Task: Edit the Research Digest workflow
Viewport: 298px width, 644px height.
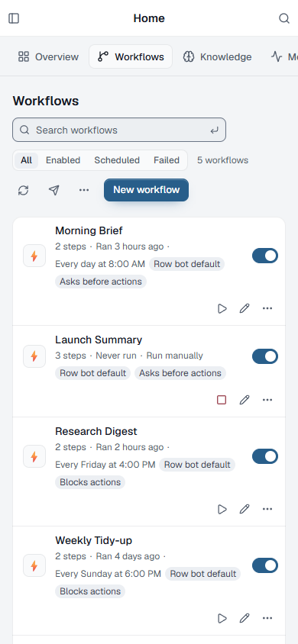Action: [245, 509]
